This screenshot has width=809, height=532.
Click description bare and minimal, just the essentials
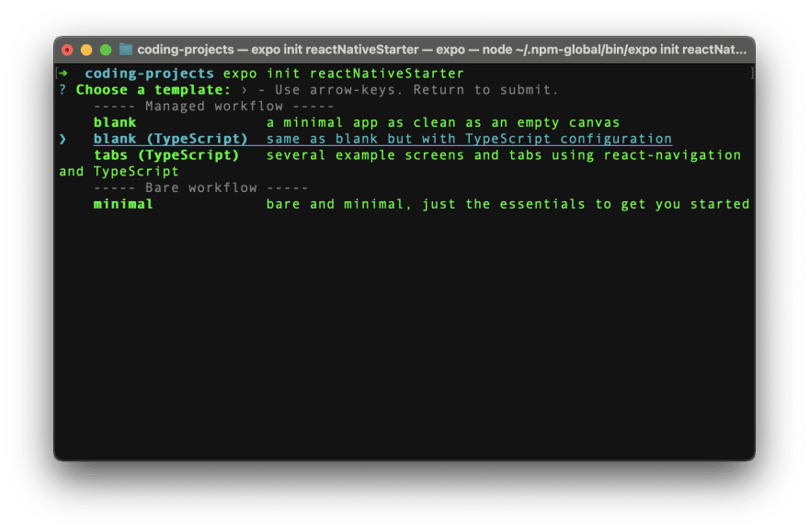(x=507, y=204)
